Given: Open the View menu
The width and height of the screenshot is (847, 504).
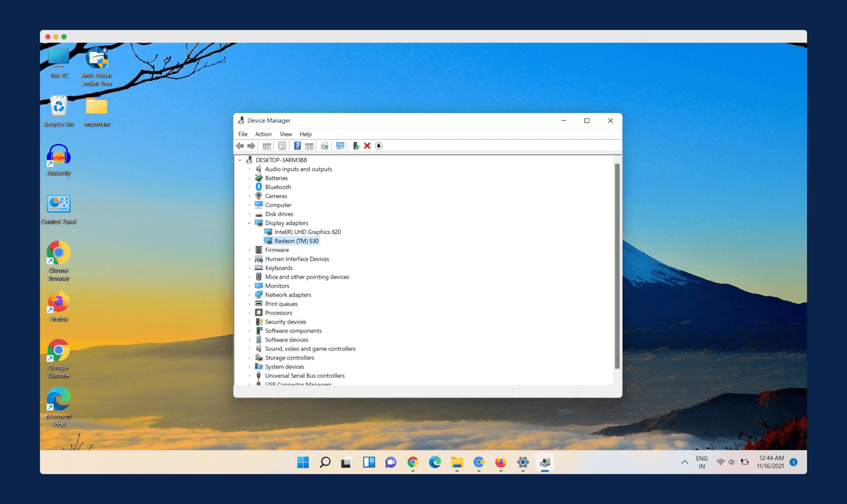Looking at the screenshot, I should tap(285, 134).
